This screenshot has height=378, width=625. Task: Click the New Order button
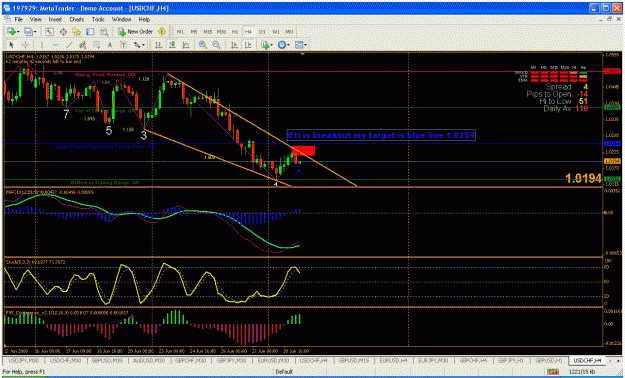tap(136, 32)
